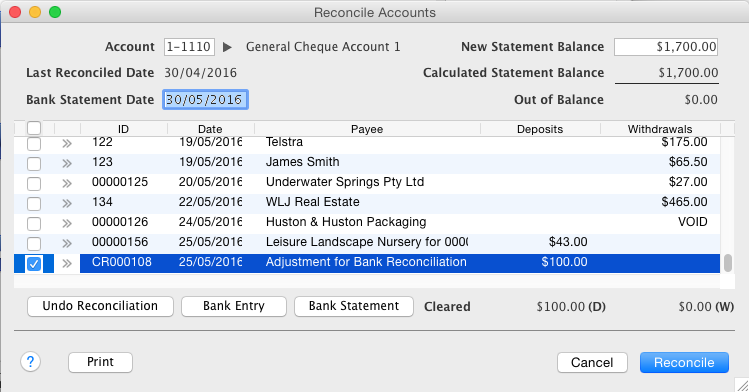Open the Telstra transaction via its detail arrow
Screen dimensions: 749x392
tap(67, 143)
